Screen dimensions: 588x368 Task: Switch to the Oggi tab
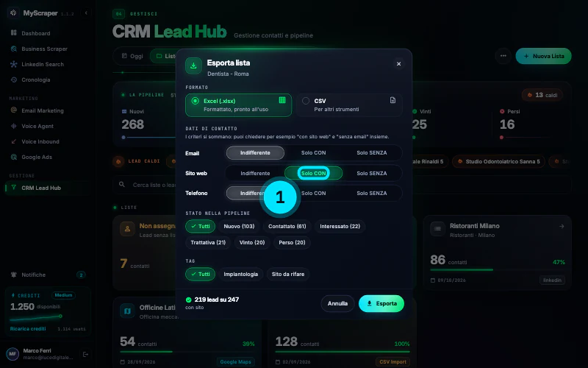click(133, 56)
